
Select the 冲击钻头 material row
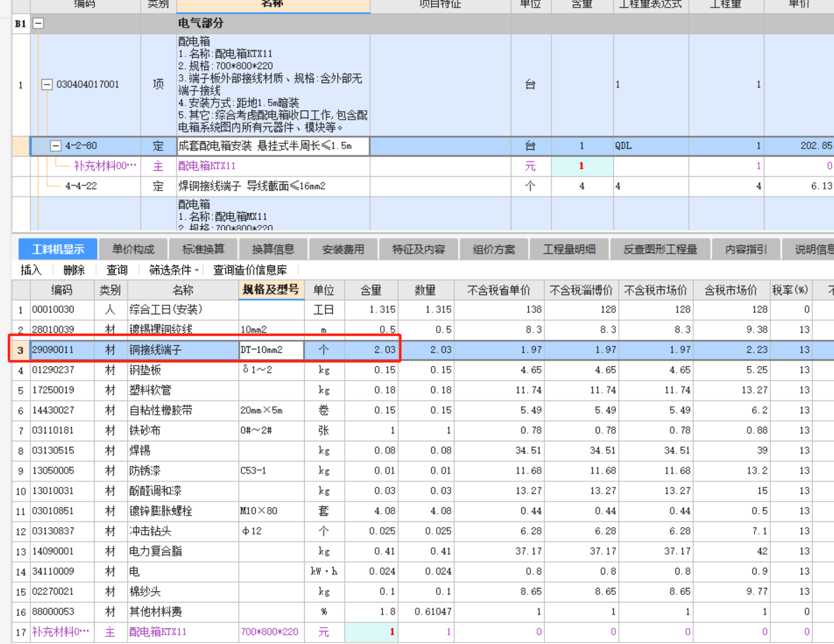[x=423, y=531]
